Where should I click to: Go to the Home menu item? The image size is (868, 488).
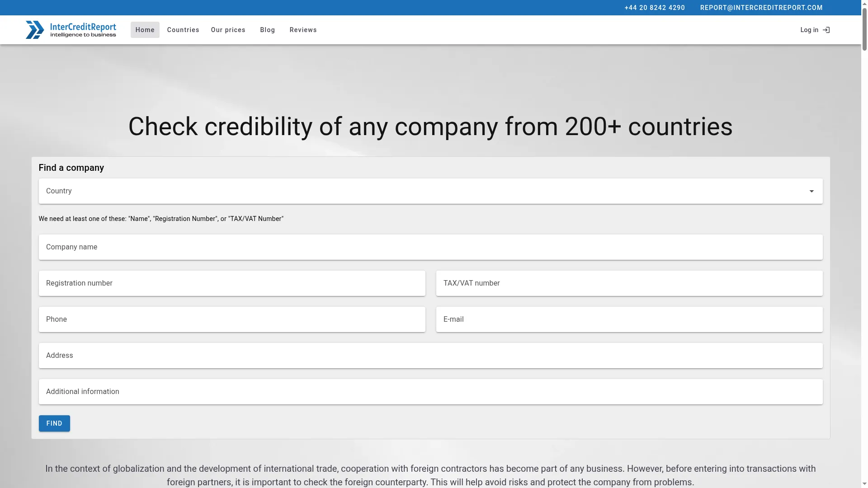(x=145, y=30)
